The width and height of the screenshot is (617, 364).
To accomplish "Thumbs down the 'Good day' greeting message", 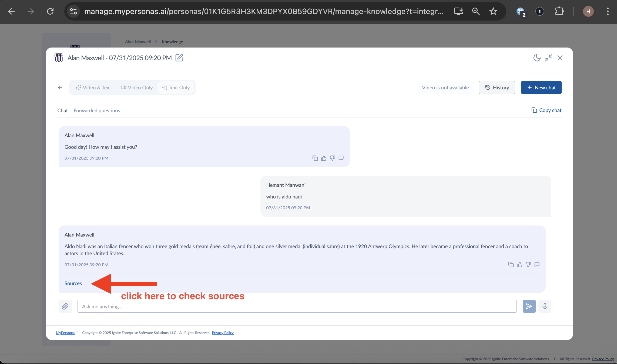I will (332, 158).
